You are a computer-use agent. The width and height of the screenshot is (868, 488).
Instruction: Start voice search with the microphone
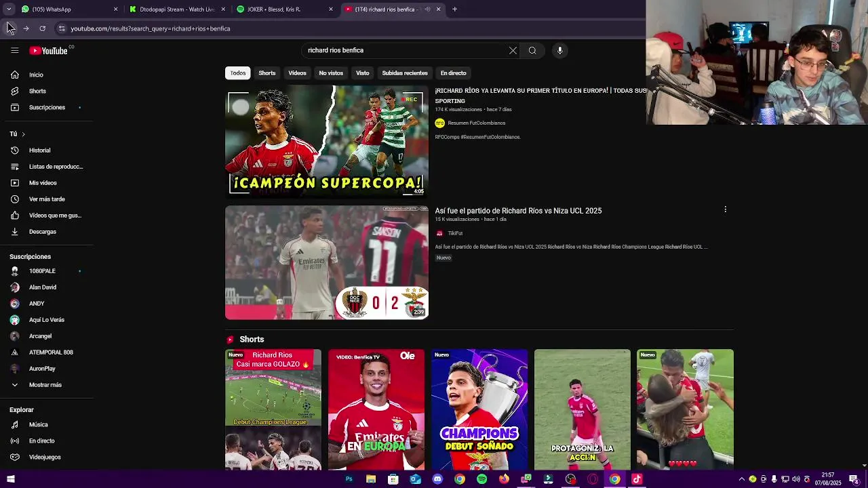(559, 50)
